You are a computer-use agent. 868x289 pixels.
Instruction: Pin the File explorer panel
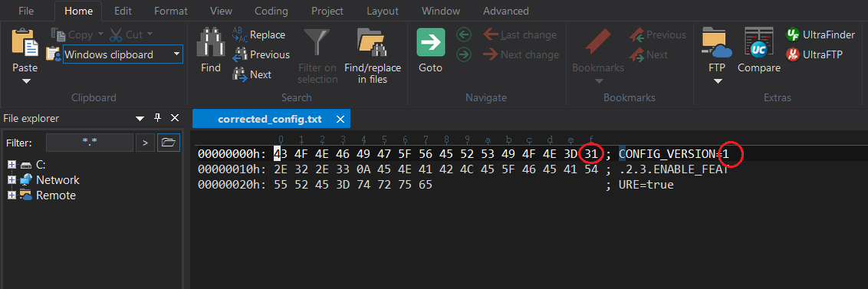[157, 118]
